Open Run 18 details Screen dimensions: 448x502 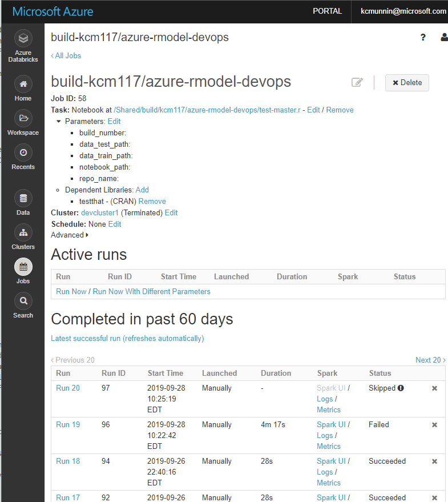click(68, 461)
